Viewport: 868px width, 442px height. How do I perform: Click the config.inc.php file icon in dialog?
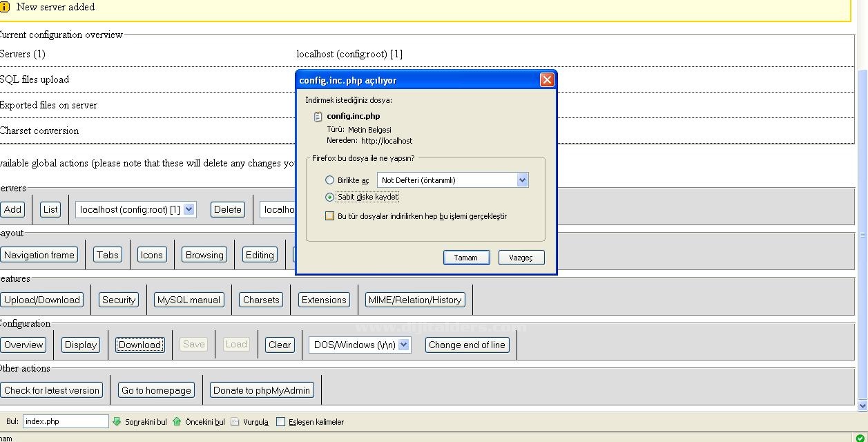(318, 117)
